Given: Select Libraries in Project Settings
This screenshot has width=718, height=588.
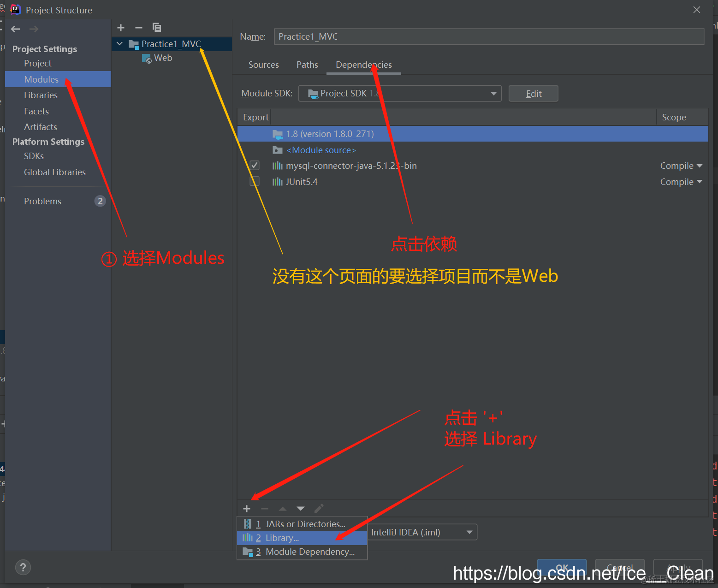Looking at the screenshot, I should pos(58,95).
